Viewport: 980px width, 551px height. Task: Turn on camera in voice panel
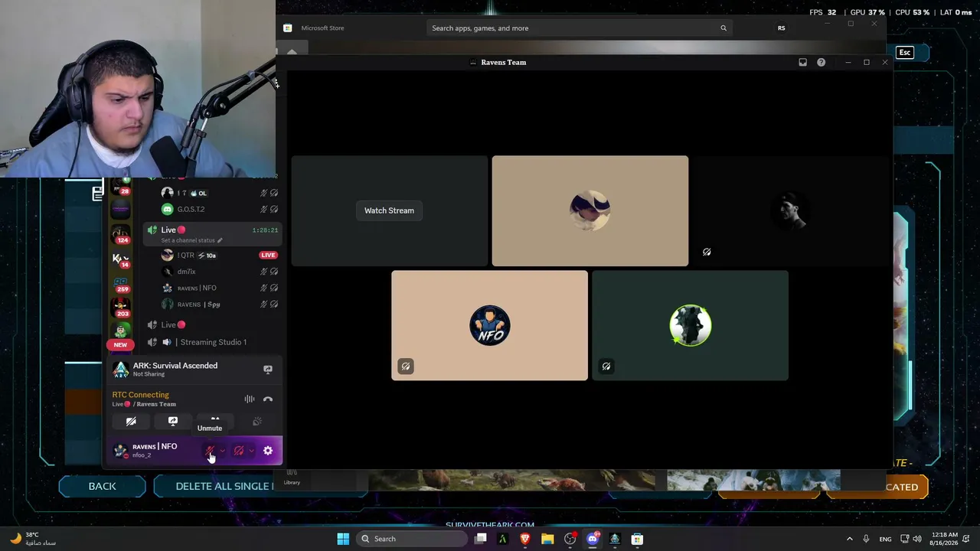click(x=131, y=421)
